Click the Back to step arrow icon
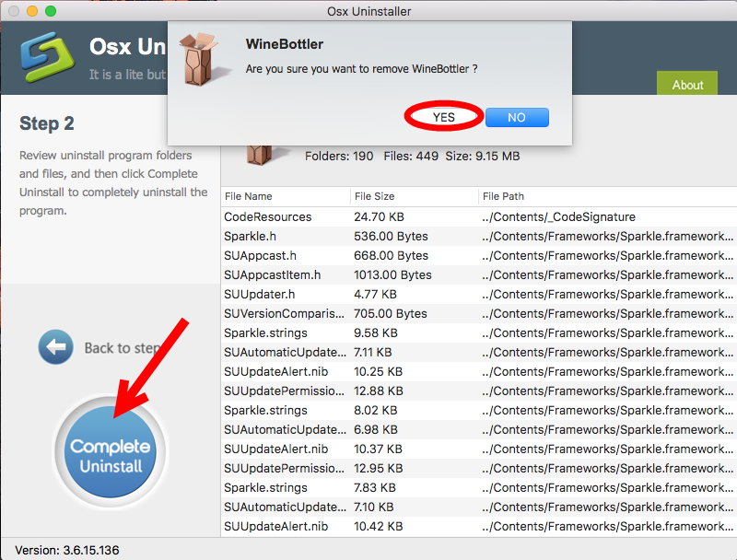 pyautogui.click(x=55, y=347)
